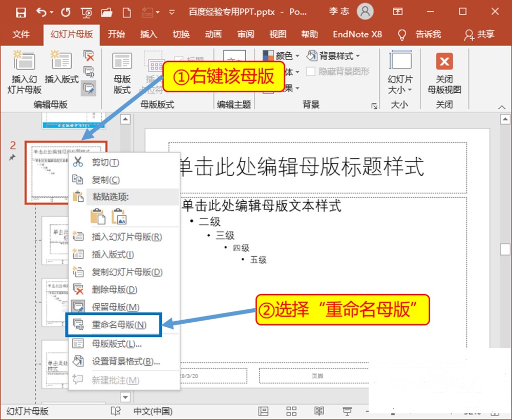The image size is (512, 420).
Task: Click paste as picture icon
Action: [x=119, y=216]
